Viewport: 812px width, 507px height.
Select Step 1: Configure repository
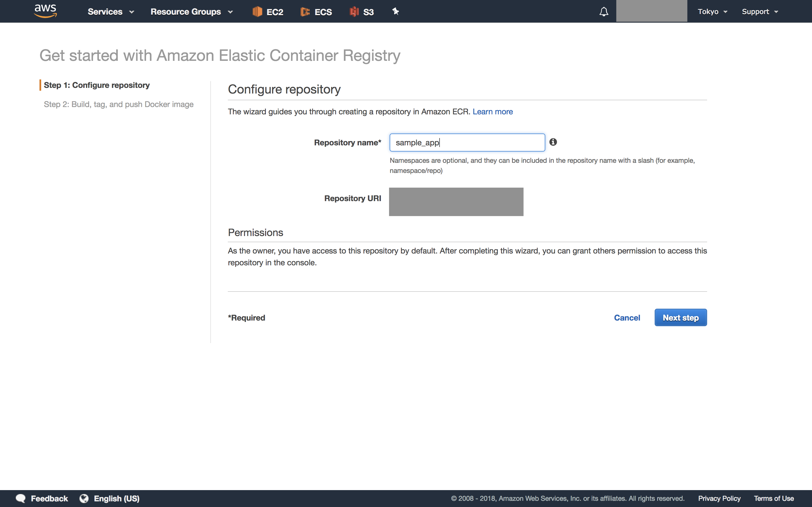click(97, 85)
